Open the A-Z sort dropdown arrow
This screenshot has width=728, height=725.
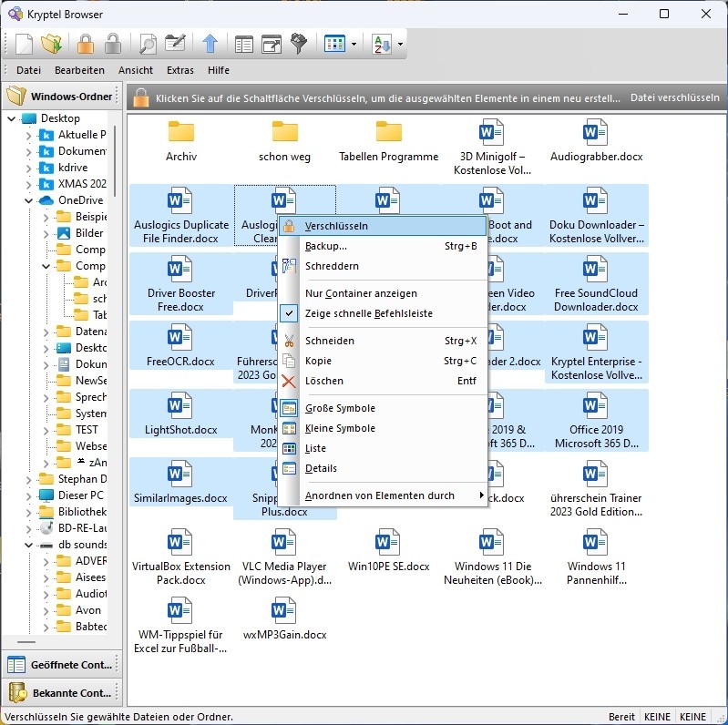pos(400,45)
